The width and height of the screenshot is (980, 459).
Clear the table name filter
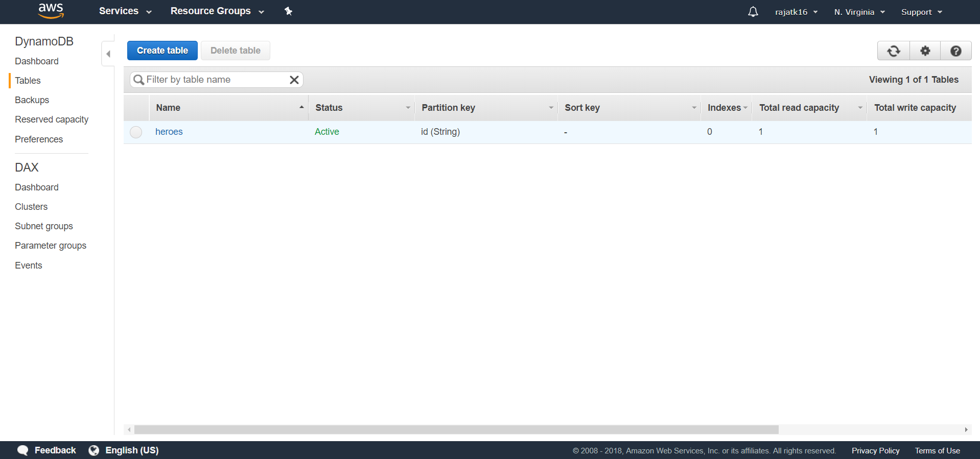pyautogui.click(x=294, y=80)
